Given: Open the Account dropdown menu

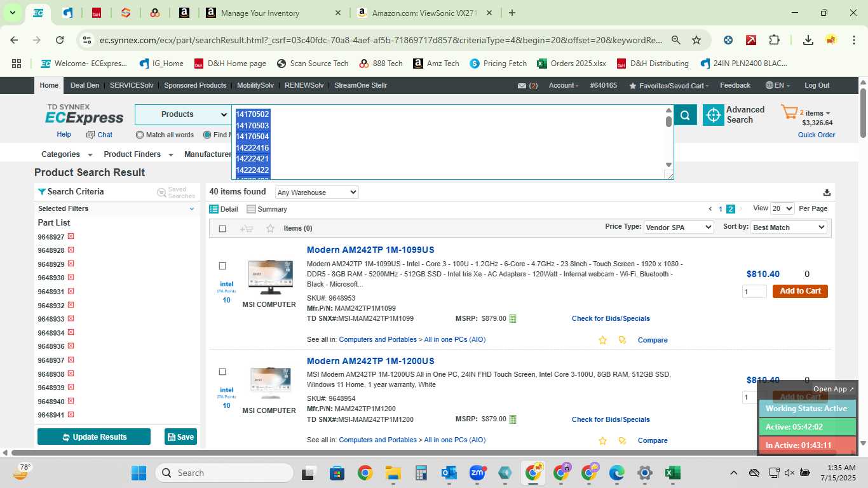Looking at the screenshot, I should coord(564,85).
